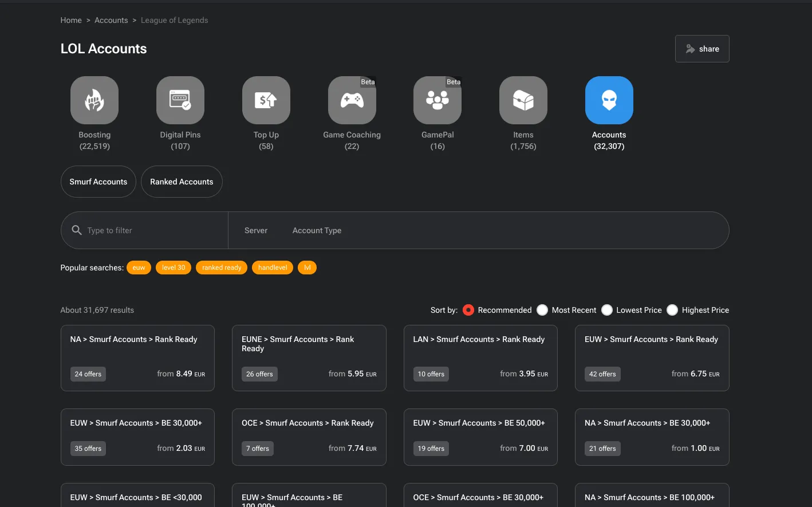The width and height of the screenshot is (812, 507).
Task: Apply the ranked ready search tag
Action: pyautogui.click(x=222, y=268)
